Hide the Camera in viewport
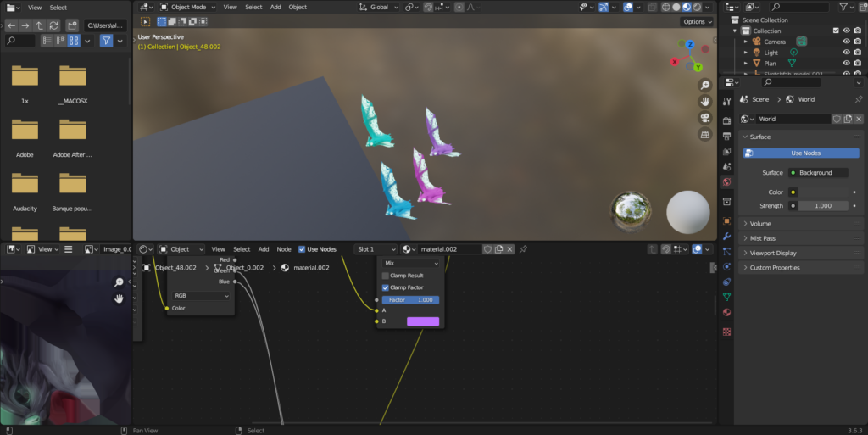The height and width of the screenshot is (435, 868). tap(846, 42)
